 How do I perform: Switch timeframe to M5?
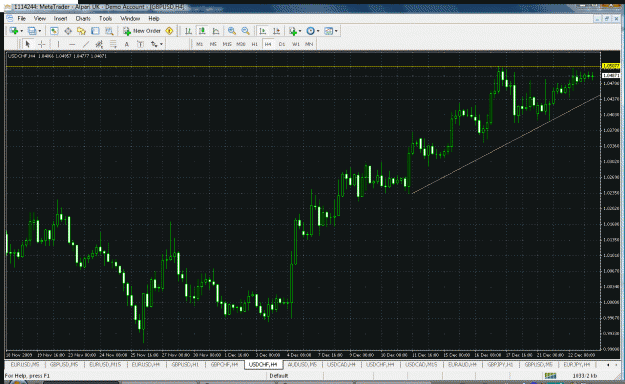pos(213,44)
